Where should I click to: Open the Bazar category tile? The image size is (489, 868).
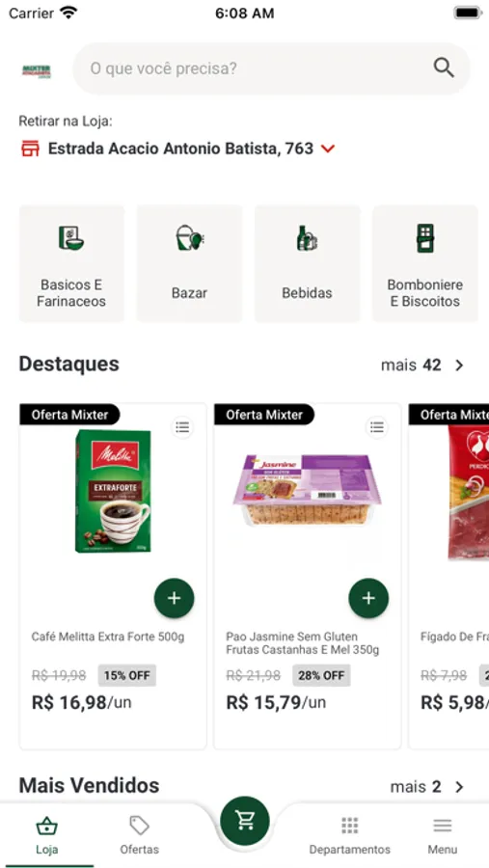(x=189, y=263)
